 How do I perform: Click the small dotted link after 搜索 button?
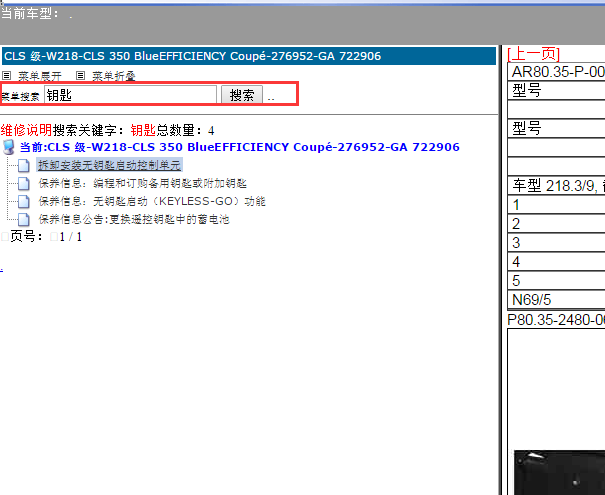click(x=271, y=99)
